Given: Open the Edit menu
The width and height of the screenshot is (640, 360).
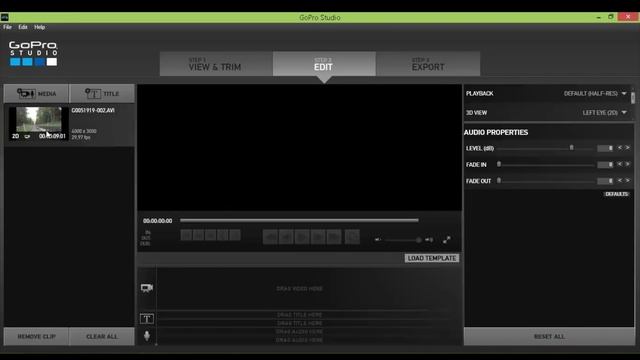Looking at the screenshot, I should (x=23, y=27).
